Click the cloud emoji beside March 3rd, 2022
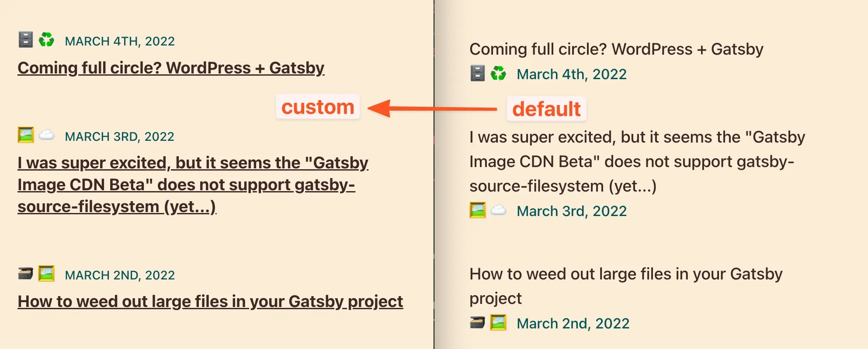 click(x=46, y=135)
